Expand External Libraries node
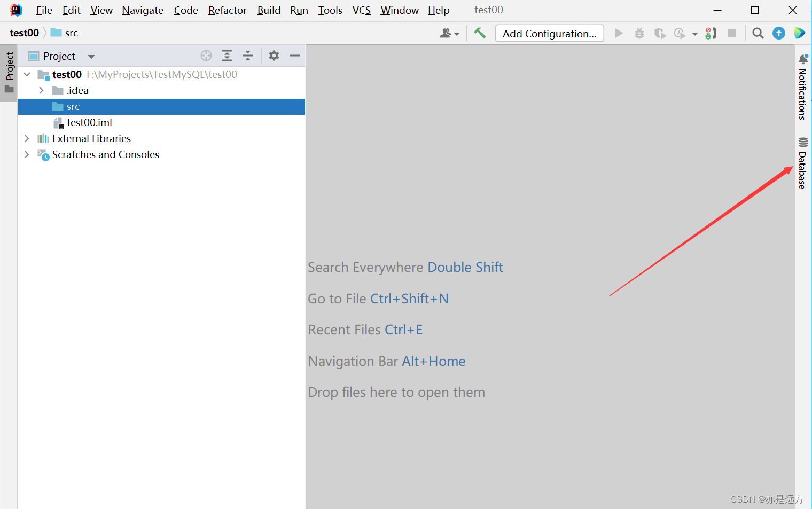 [27, 139]
